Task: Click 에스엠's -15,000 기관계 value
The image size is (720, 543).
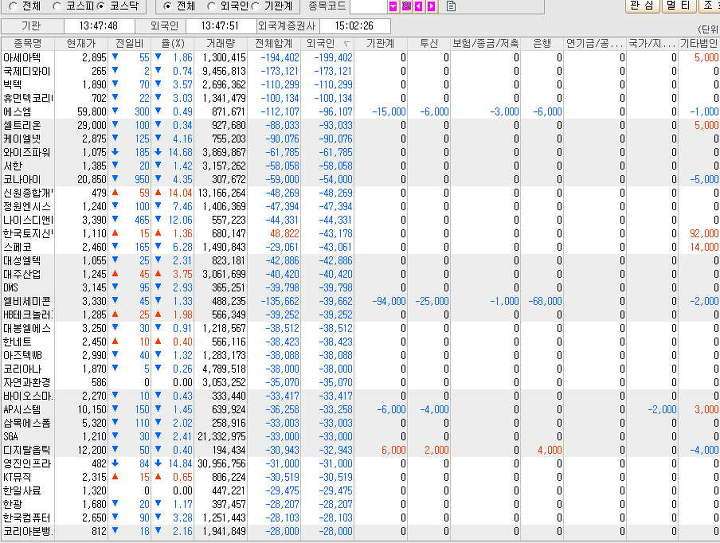Action: [389, 112]
